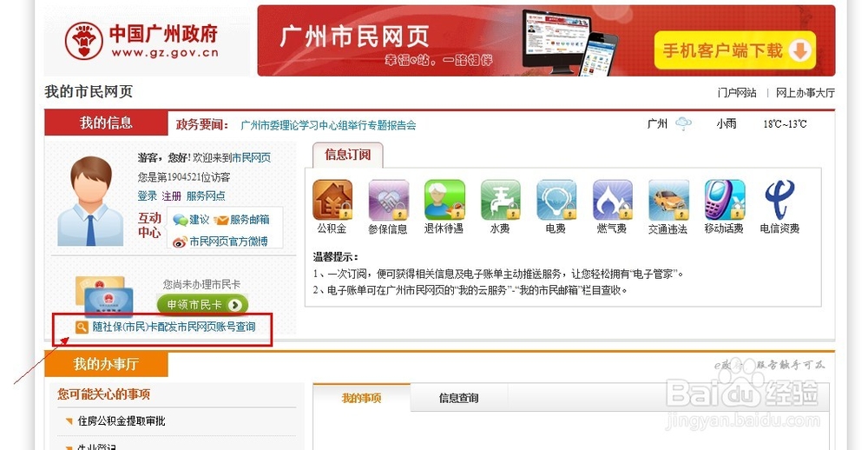
Task: Click the 18℃~13℃ temperature text
Action: [x=785, y=124]
